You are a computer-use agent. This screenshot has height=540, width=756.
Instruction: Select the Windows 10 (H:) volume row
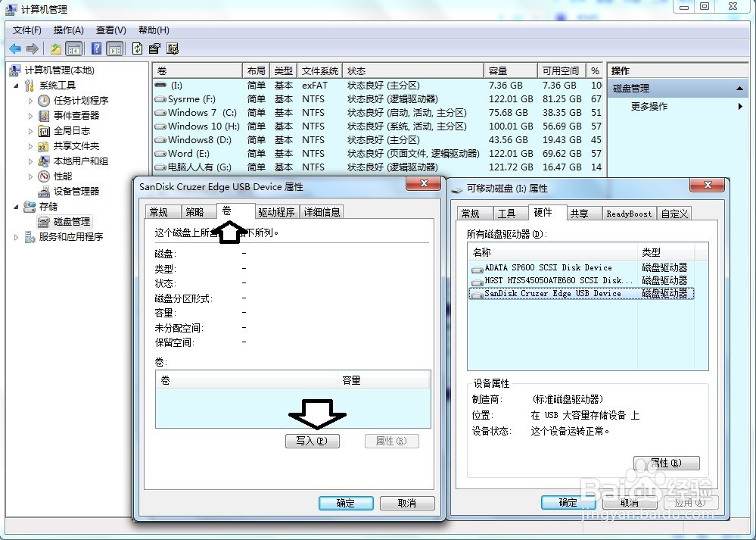pyautogui.click(x=378, y=126)
